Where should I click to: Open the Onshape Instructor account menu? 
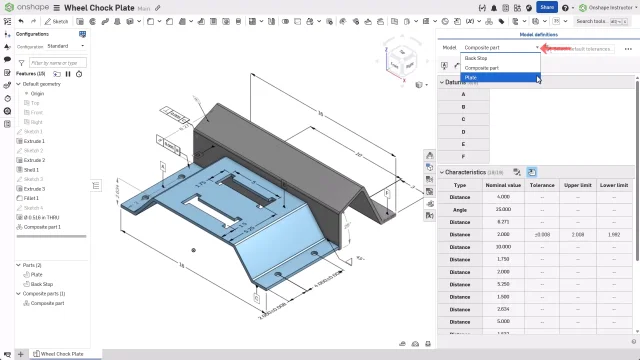(607, 8)
